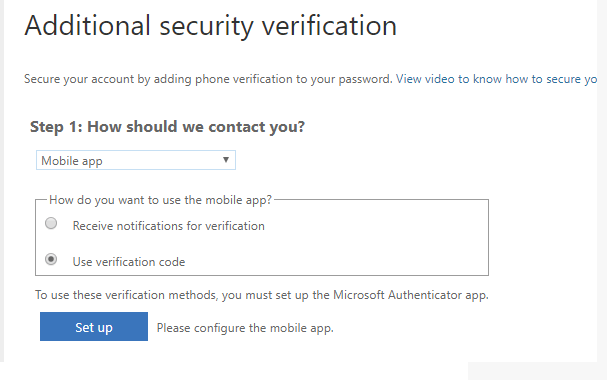Click the Step 1: How should we contact you heading
The image size is (608, 380).
[x=168, y=127]
